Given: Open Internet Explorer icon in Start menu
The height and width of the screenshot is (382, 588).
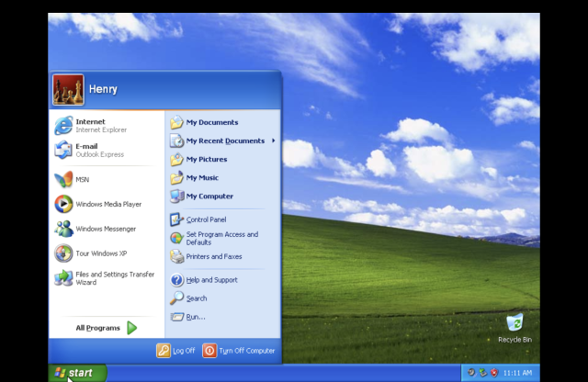Looking at the screenshot, I should point(63,126).
